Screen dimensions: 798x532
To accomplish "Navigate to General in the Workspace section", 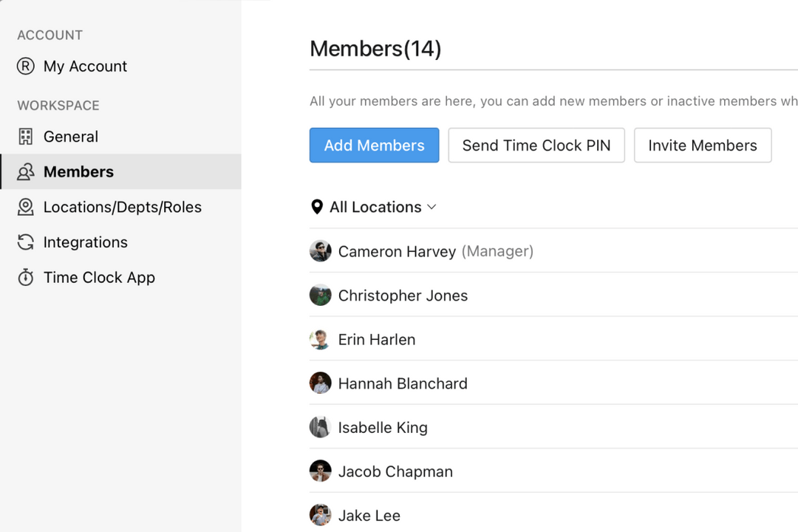I will pos(70,137).
